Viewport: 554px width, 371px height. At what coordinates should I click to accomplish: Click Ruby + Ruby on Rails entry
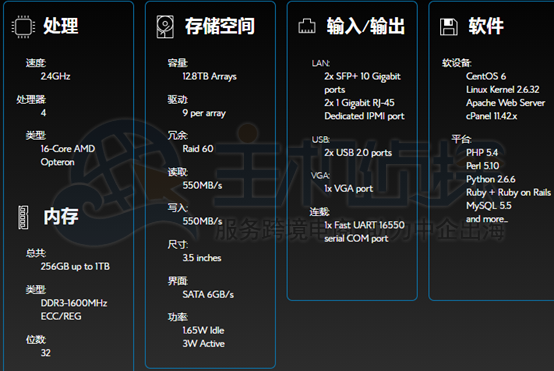[x=508, y=193]
